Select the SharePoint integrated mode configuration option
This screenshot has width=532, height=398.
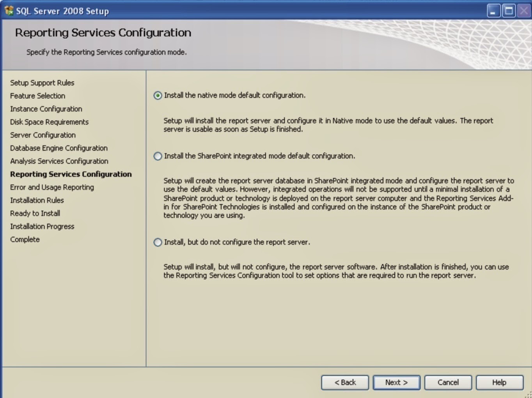tap(158, 156)
